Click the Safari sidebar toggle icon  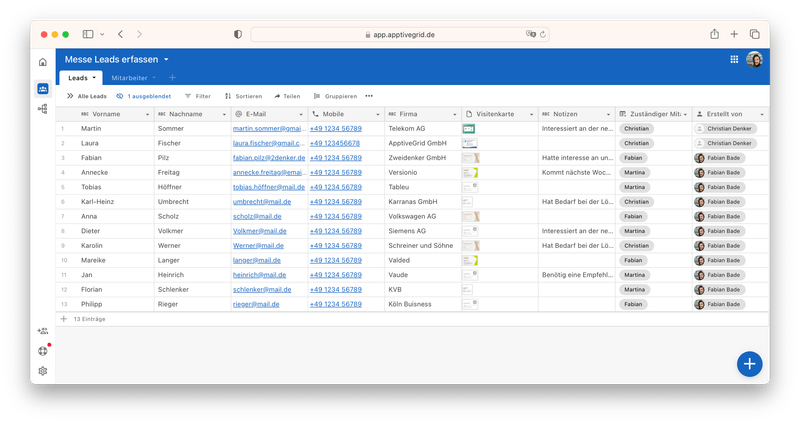pyautogui.click(x=88, y=34)
